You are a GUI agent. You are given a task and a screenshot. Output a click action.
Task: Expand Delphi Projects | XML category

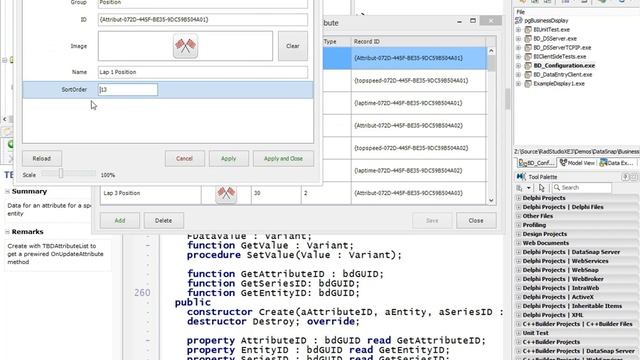click(x=519, y=315)
